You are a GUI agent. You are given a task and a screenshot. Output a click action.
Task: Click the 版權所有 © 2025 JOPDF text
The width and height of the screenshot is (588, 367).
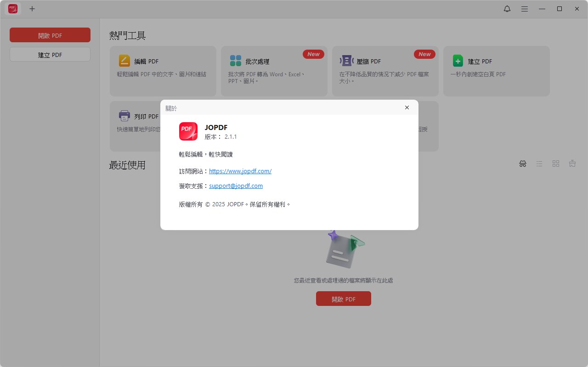pos(235,204)
